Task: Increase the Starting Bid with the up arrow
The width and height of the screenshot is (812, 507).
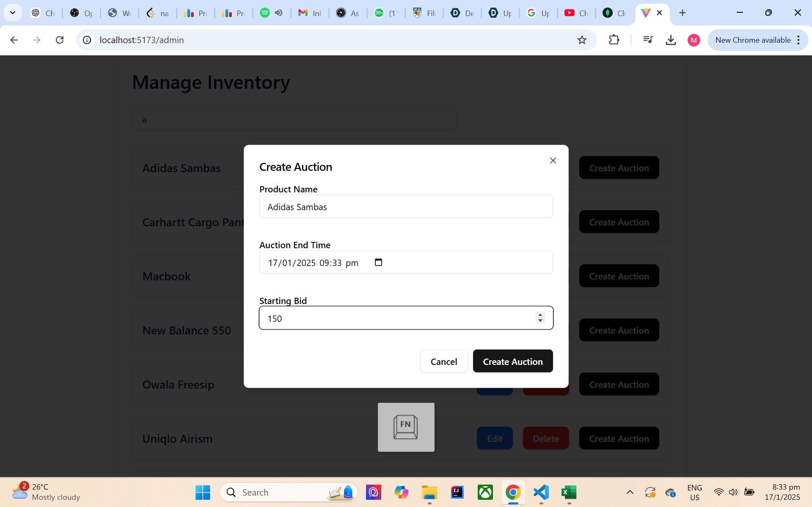Action: (x=540, y=314)
